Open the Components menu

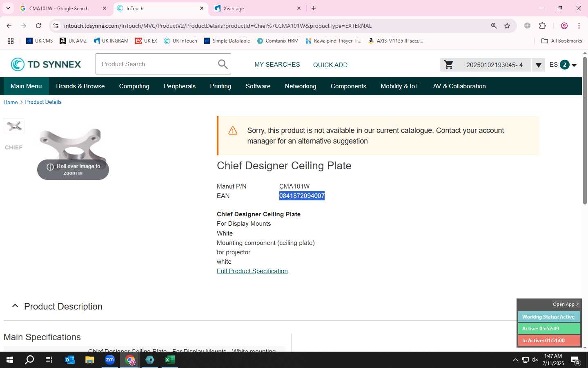pyautogui.click(x=348, y=86)
